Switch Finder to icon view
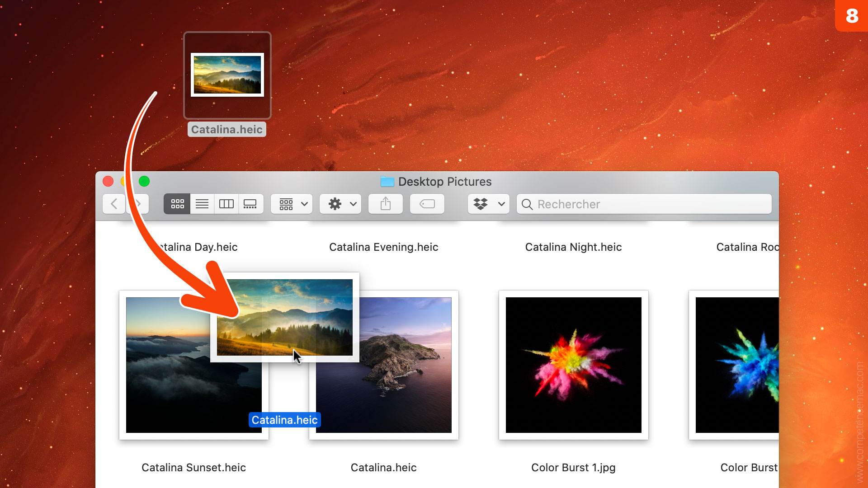Image resolution: width=868 pixels, height=488 pixels. click(x=177, y=204)
